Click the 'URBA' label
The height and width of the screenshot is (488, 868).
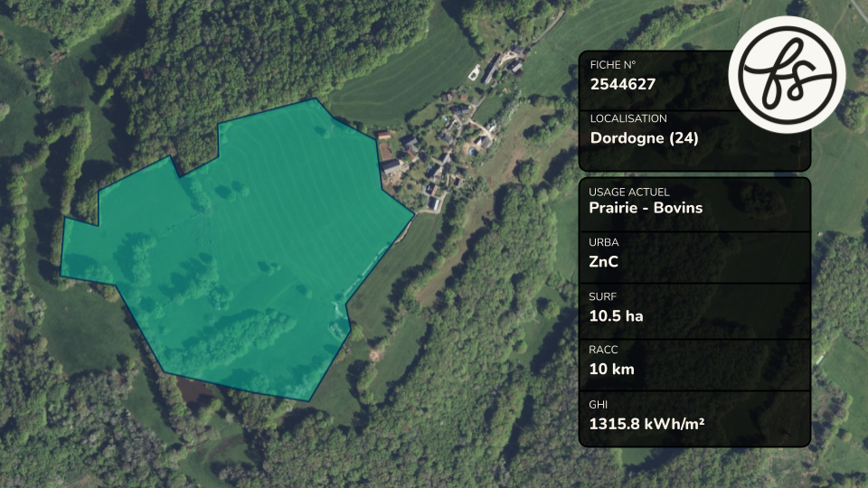click(604, 242)
